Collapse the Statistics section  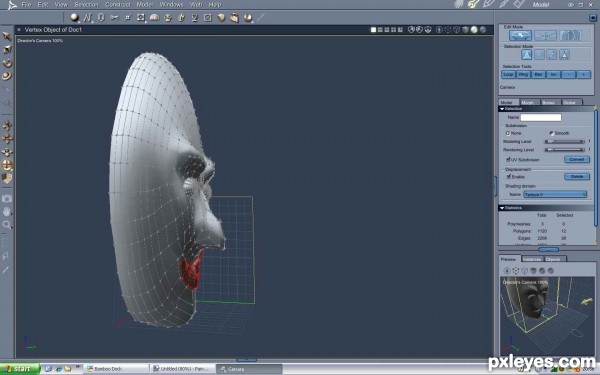502,208
